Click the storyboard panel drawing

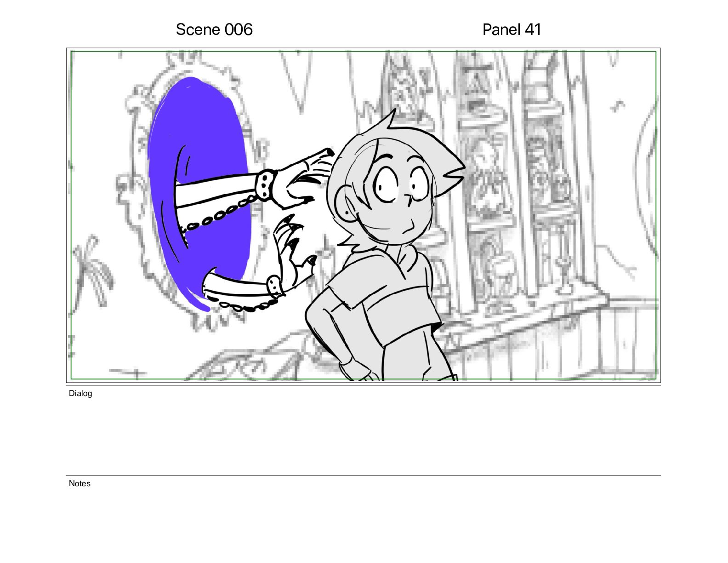tap(363, 215)
